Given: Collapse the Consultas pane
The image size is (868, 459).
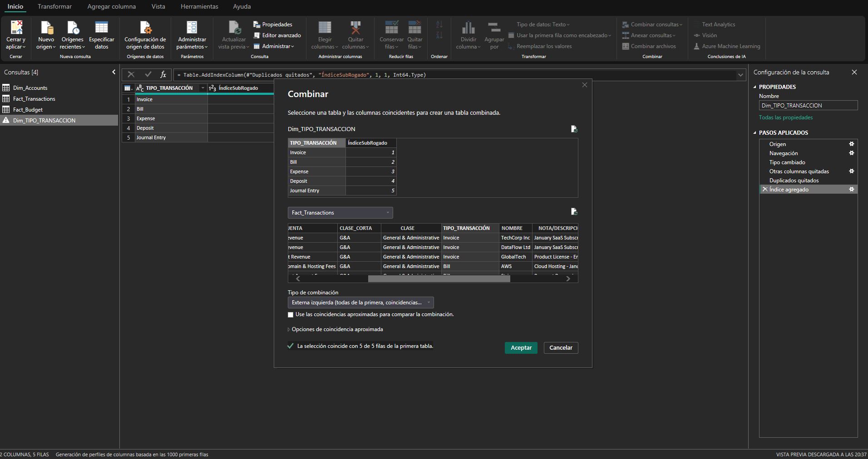Looking at the screenshot, I should click(113, 72).
